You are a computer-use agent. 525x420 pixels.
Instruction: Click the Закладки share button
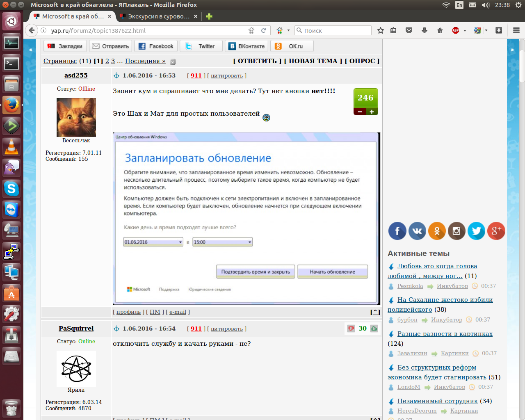coord(65,46)
